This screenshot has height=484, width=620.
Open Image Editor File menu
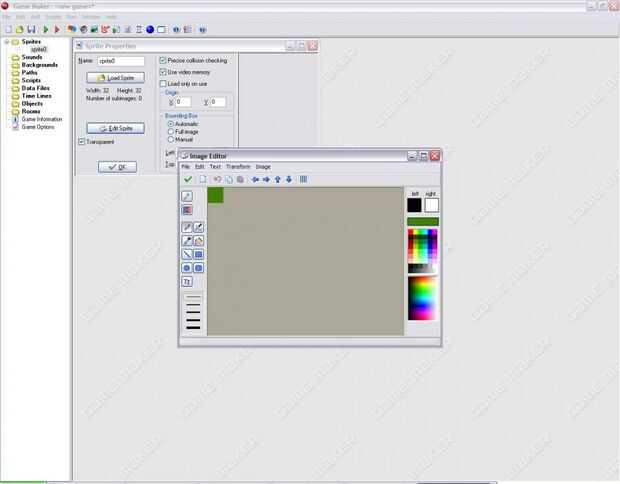click(x=185, y=167)
